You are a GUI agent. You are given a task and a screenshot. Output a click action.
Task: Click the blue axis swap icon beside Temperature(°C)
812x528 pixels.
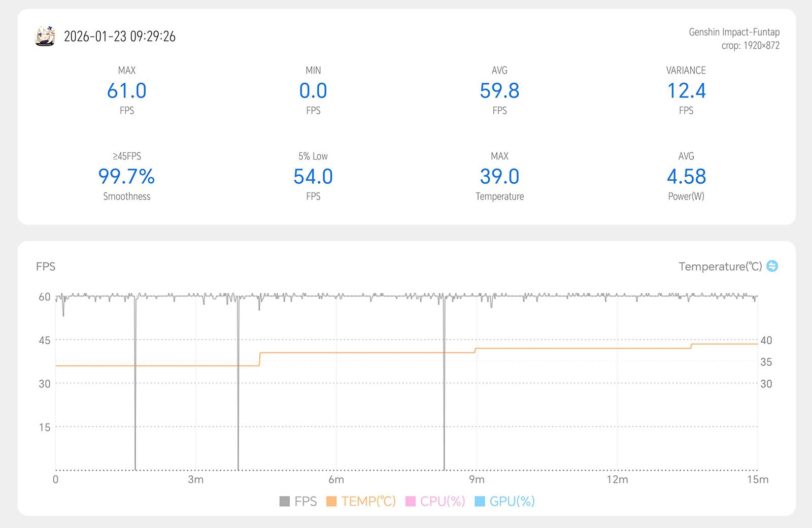(772, 266)
